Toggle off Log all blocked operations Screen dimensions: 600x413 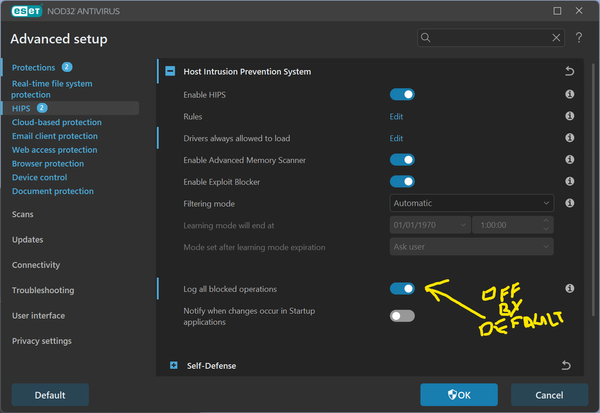pos(402,289)
